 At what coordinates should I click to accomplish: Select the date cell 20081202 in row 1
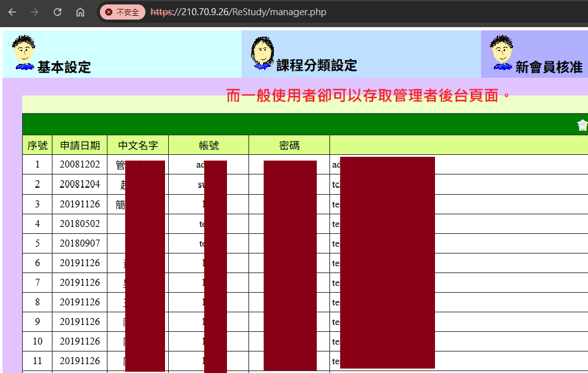[80, 164]
